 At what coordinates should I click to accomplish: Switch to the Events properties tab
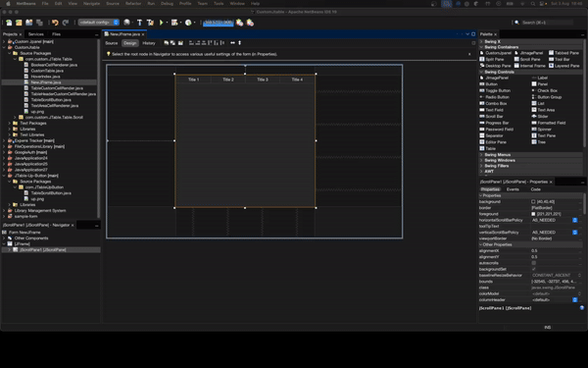coord(513,189)
